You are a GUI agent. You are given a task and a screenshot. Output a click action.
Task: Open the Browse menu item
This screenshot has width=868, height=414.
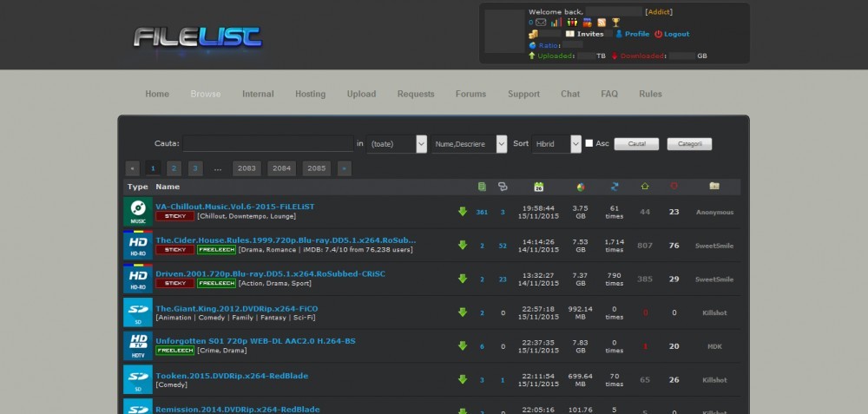pyautogui.click(x=206, y=94)
